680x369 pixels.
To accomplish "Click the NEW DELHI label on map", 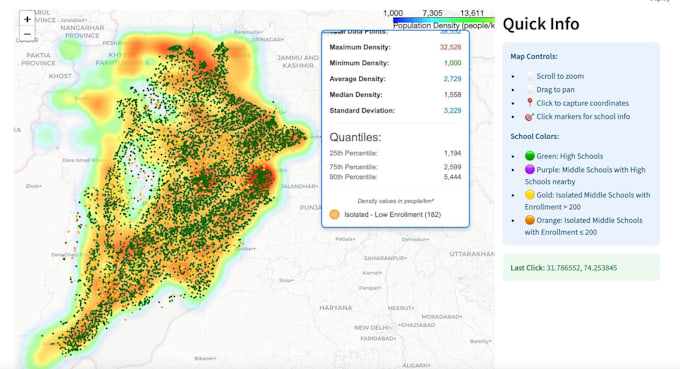I will [x=373, y=328].
